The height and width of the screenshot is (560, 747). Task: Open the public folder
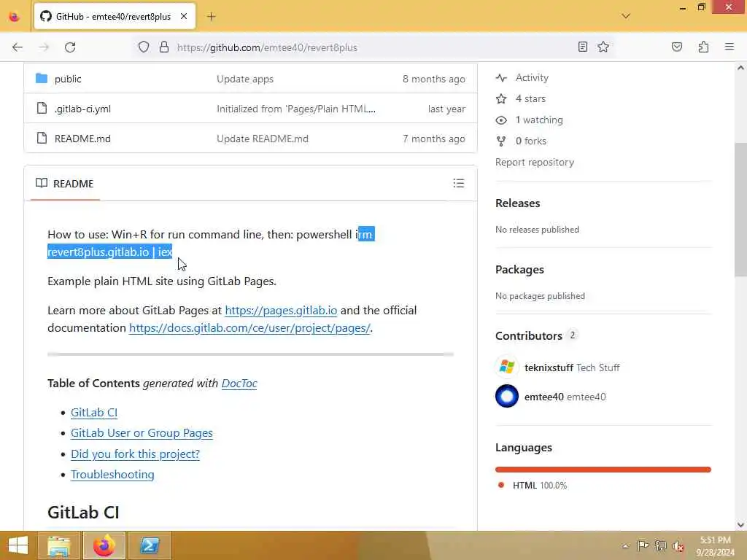click(68, 79)
